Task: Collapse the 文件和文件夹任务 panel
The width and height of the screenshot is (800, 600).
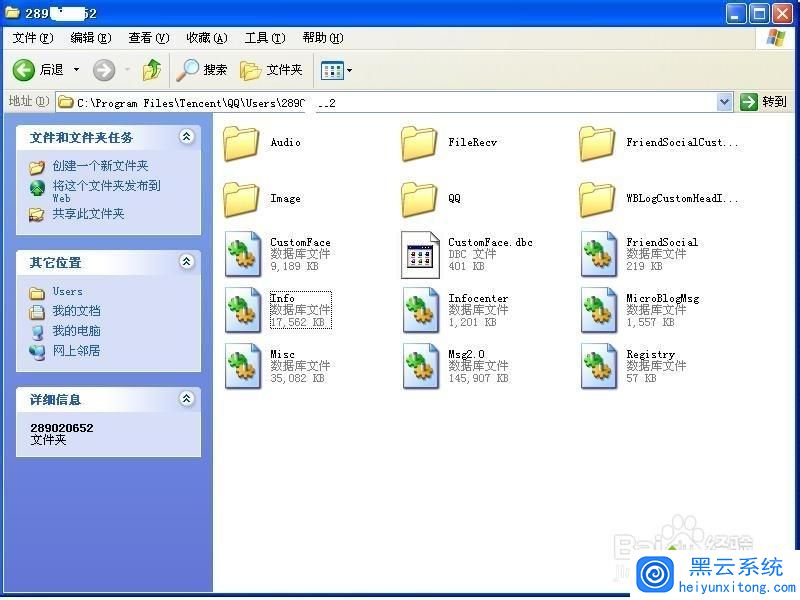Action: click(186, 137)
